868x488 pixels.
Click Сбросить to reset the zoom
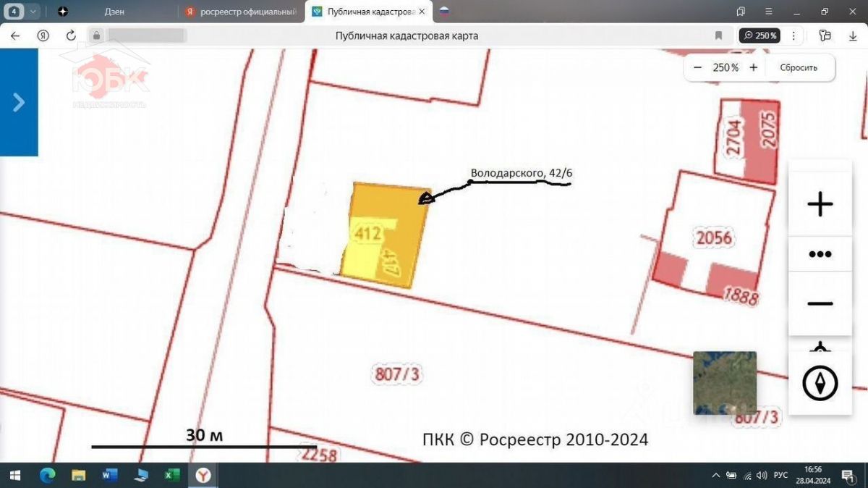[x=799, y=67]
